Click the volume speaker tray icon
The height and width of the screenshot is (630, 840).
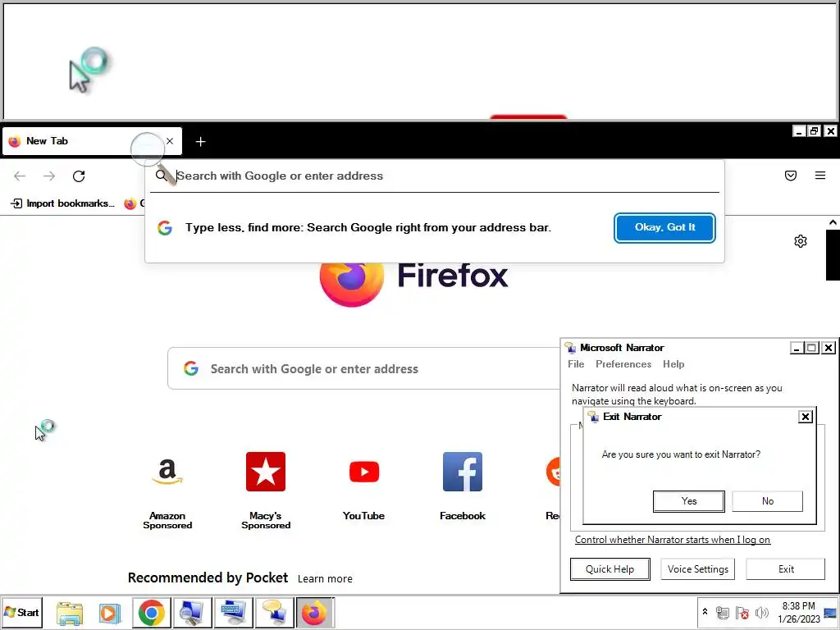(761, 612)
